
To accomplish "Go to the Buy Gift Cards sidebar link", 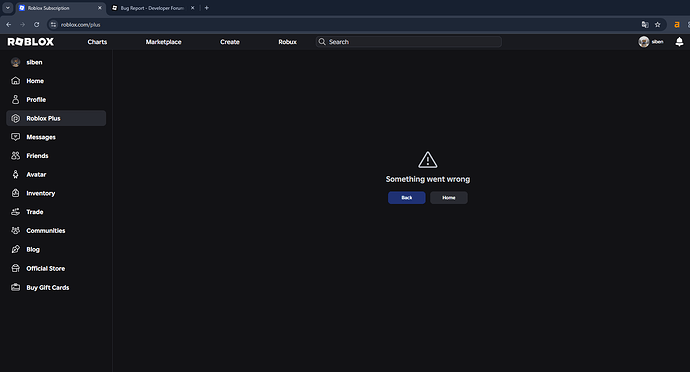I will (x=48, y=287).
